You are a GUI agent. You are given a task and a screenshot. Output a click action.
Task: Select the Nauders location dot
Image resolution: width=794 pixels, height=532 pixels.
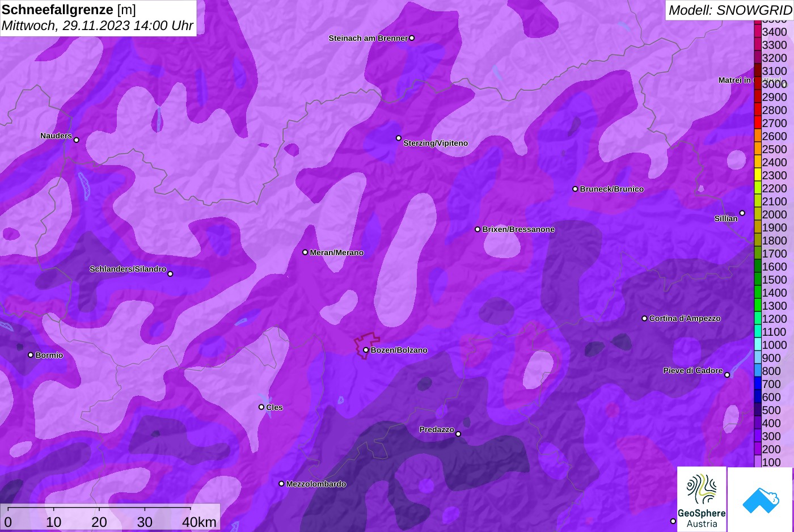[77, 140]
